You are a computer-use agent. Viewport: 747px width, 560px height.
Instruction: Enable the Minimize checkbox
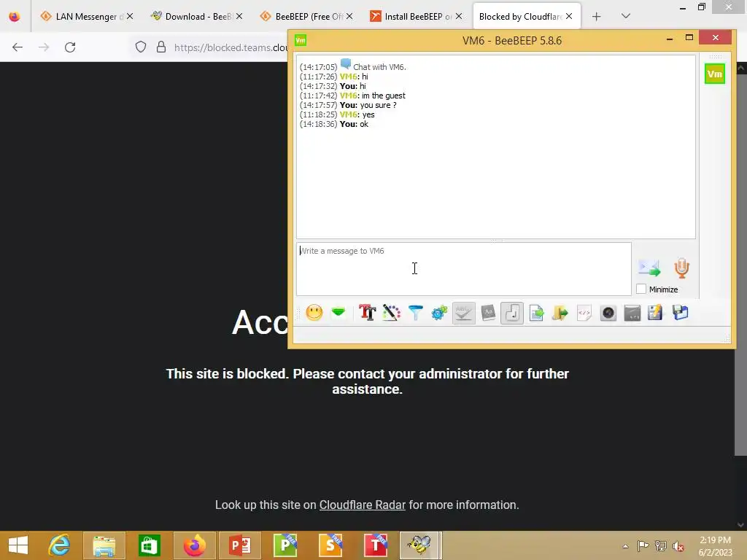[641, 289]
